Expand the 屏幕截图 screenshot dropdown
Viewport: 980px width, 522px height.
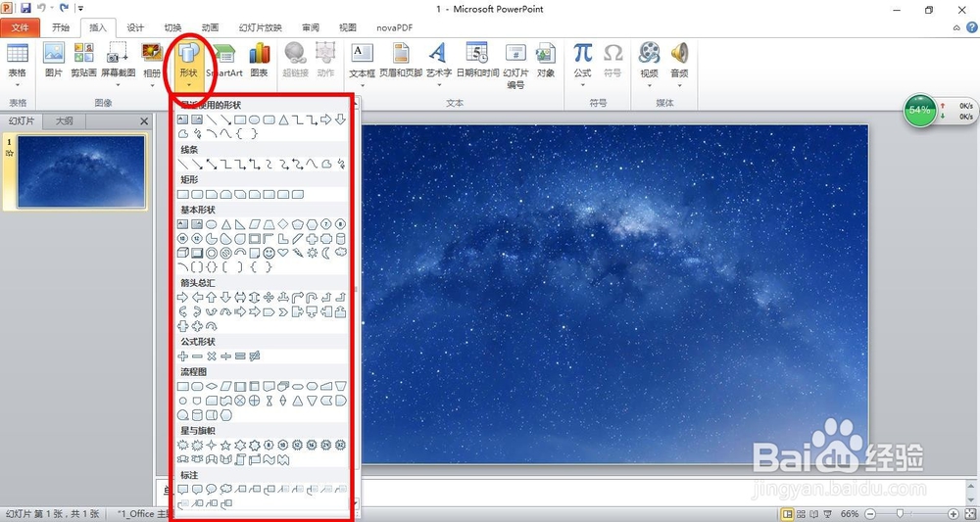click(119, 85)
